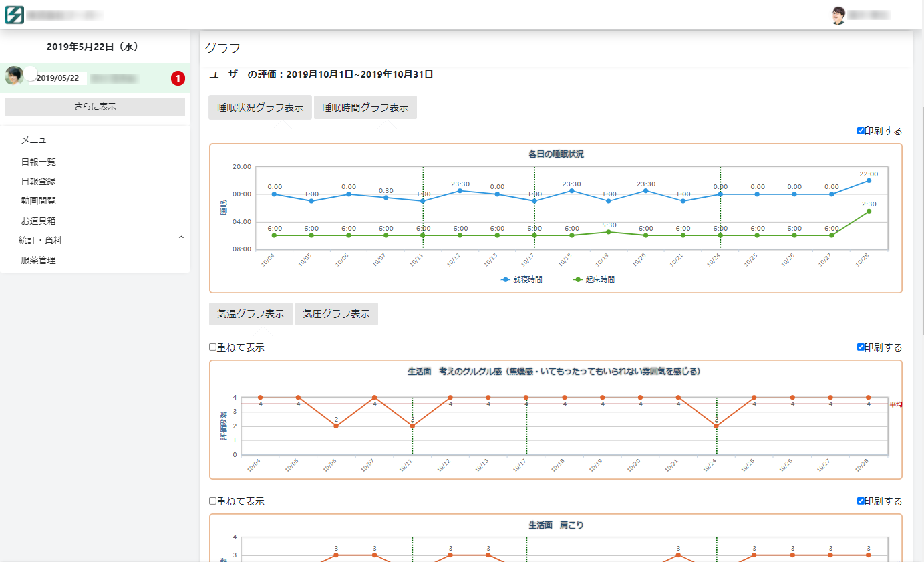Click the 2019/05/22 date field
Viewport: 924px width, 562px height.
coord(57,78)
